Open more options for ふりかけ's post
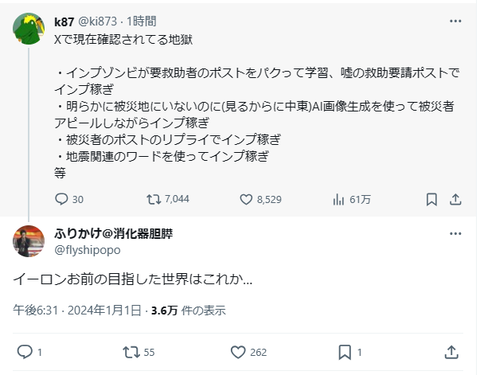This screenshot has height=375, width=480. click(x=455, y=233)
